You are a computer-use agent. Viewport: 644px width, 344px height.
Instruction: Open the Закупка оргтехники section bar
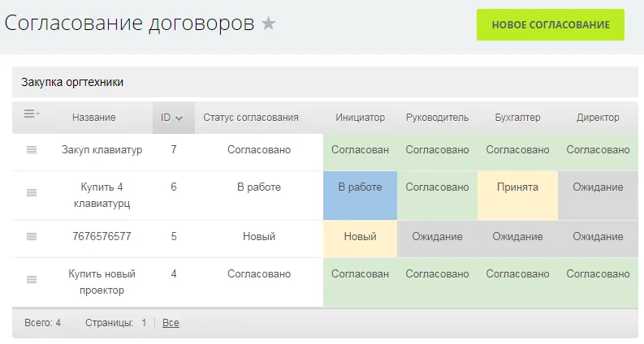click(x=325, y=83)
